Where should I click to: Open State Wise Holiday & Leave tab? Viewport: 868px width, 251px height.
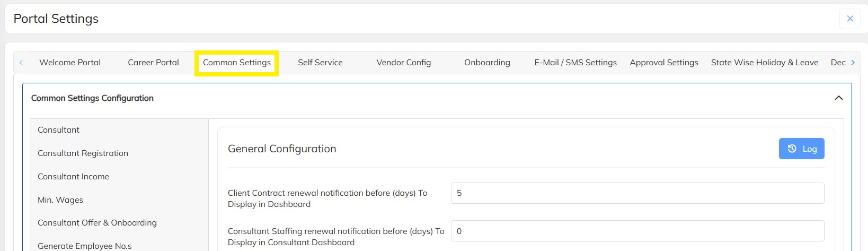[x=765, y=63]
